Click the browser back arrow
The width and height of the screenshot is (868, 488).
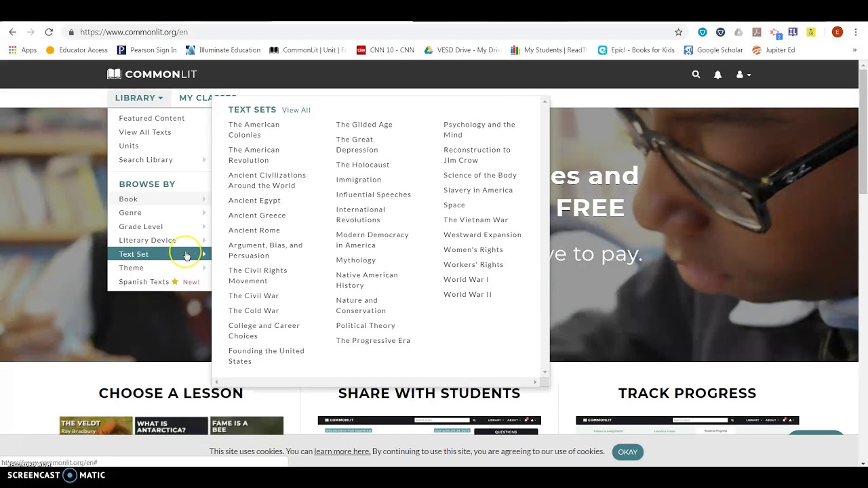point(12,32)
